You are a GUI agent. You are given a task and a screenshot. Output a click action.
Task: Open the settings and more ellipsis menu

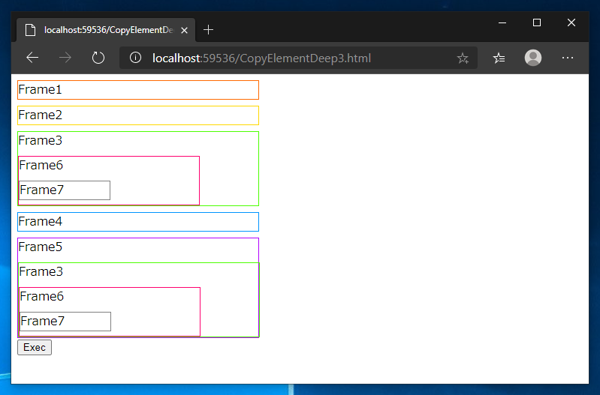pyautogui.click(x=567, y=58)
